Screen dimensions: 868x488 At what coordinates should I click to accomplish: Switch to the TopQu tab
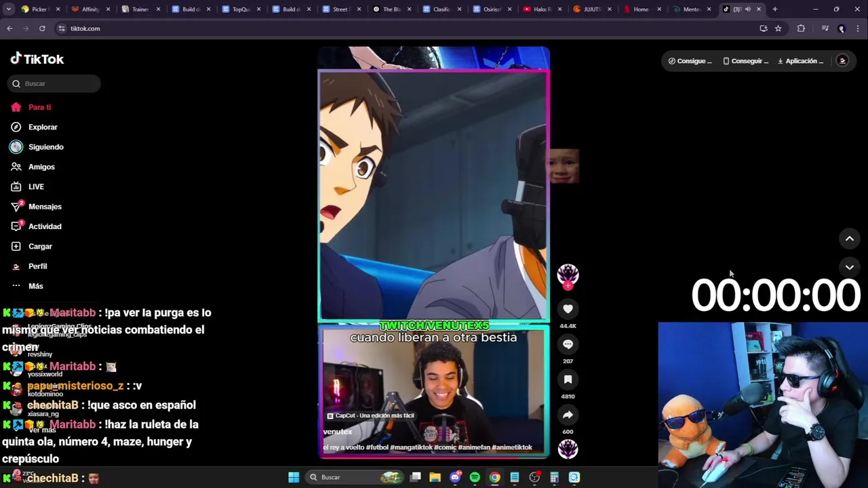(x=241, y=9)
